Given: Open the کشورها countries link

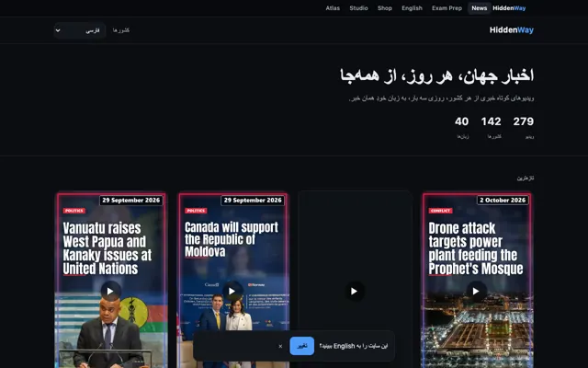Looking at the screenshot, I should click(x=121, y=30).
